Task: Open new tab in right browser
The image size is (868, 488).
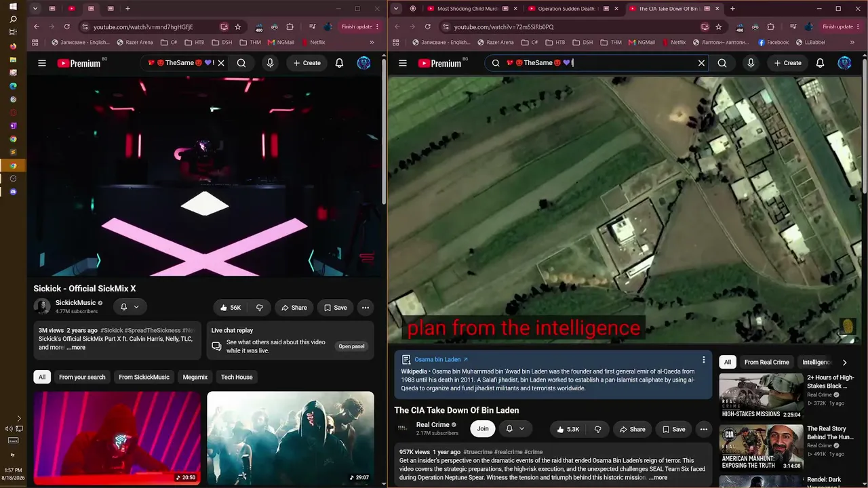Action: (x=732, y=9)
